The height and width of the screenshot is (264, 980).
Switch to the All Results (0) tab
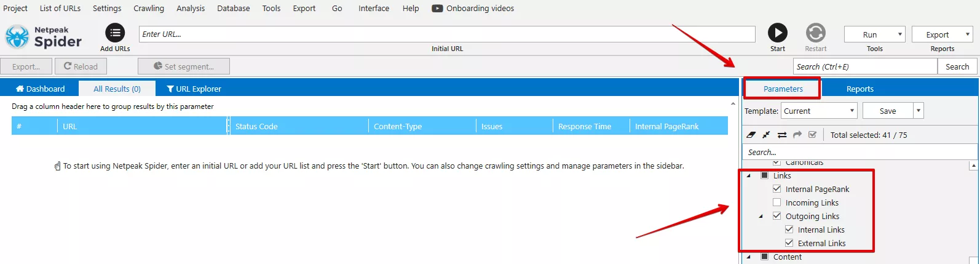pos(117,89)
